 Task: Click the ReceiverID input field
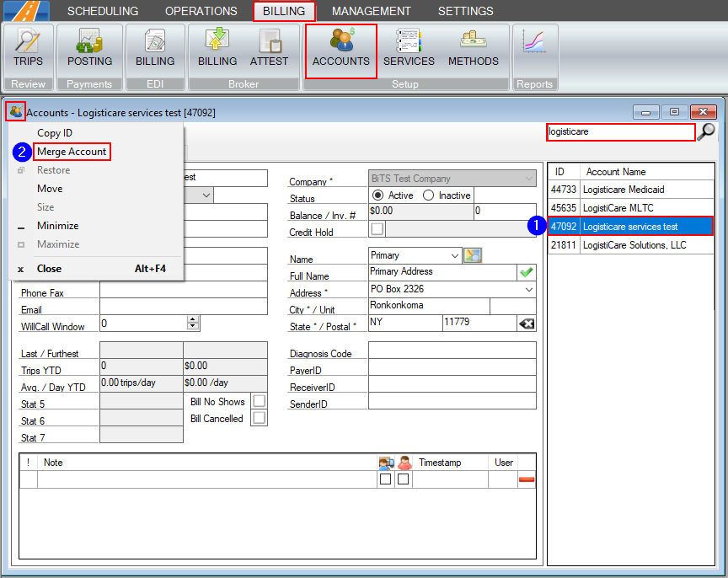tap(452, 384)
